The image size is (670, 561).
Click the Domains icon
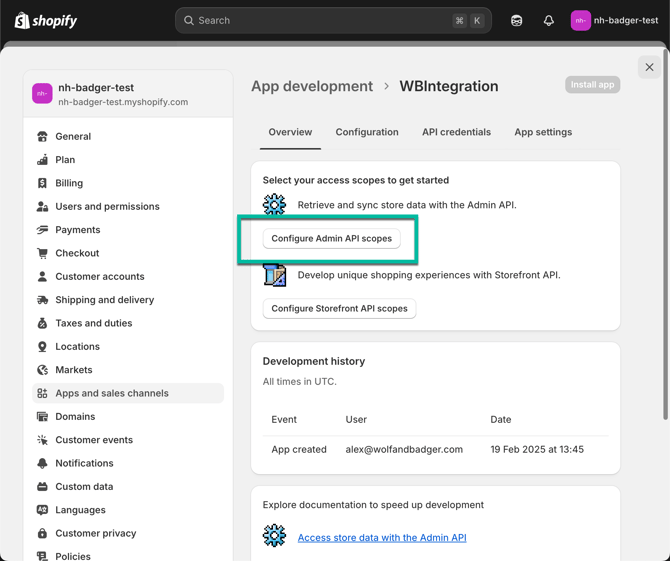click(42, 417)
